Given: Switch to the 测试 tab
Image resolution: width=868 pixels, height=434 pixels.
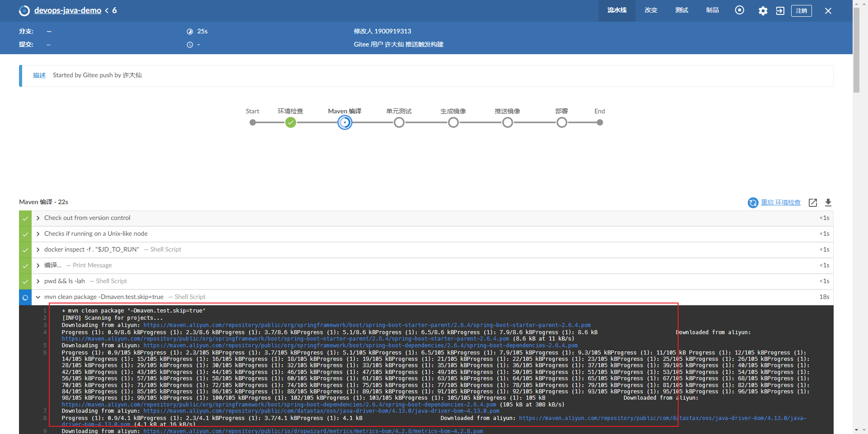Looking at the screenshot, I should [682, 10].
